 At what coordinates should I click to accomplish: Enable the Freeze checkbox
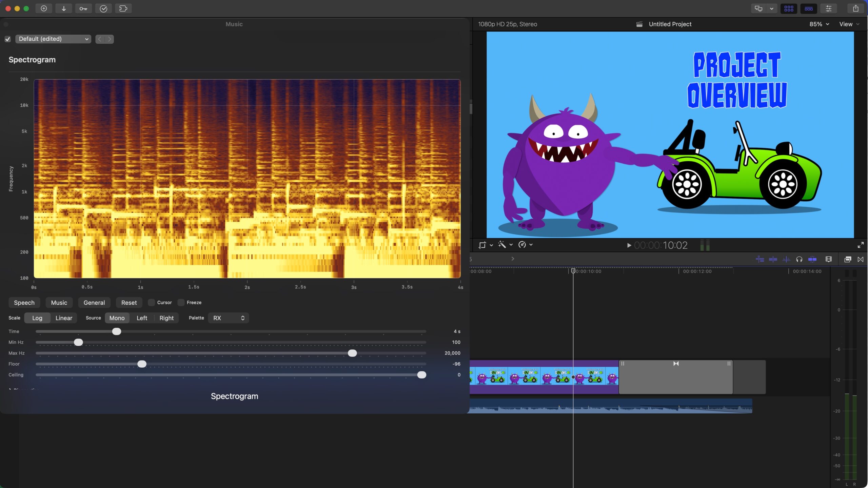tap(181, 302)
